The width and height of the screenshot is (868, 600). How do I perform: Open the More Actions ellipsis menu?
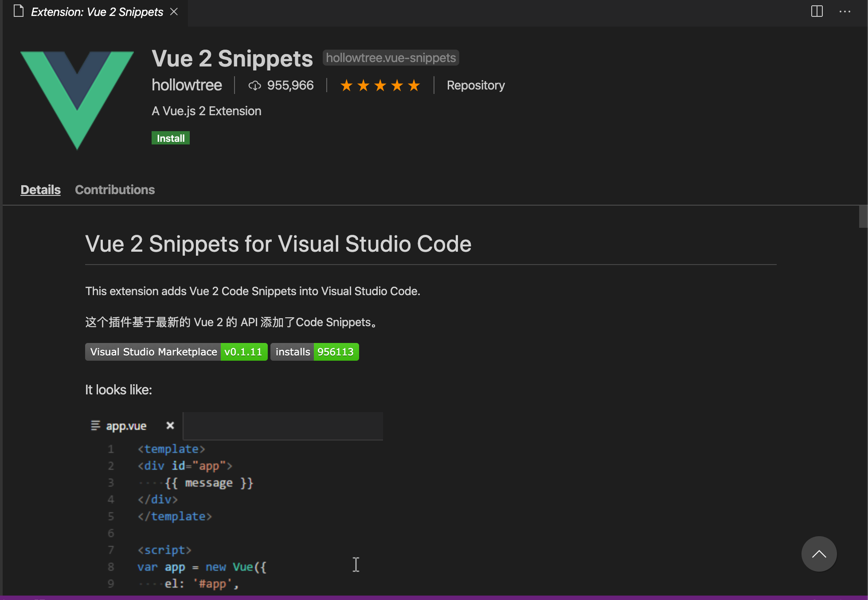click(845, 12)
